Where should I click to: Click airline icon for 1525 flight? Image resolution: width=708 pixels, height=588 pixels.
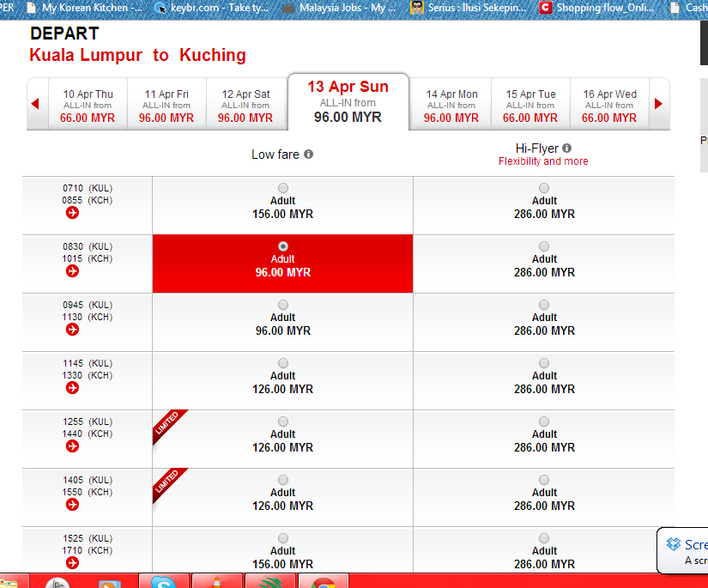(x=72, y=563)
